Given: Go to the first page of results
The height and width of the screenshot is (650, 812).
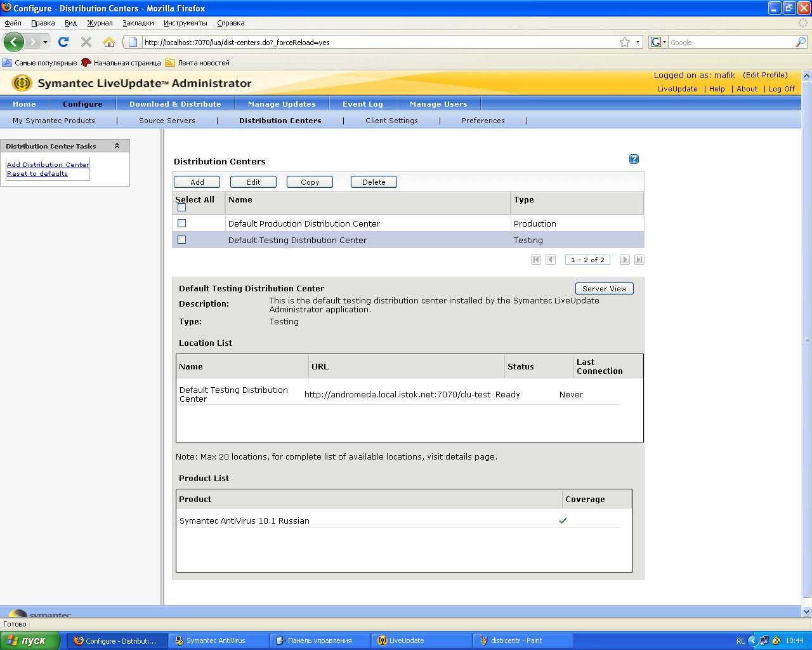Looking at the screenshot, I should point(536,260).
